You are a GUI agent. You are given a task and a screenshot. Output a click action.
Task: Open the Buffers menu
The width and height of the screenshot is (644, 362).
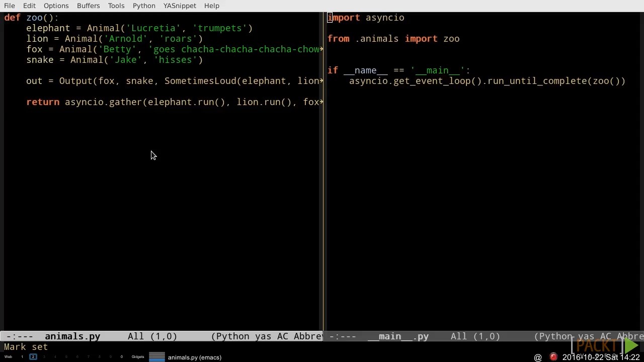coord(88,6)
